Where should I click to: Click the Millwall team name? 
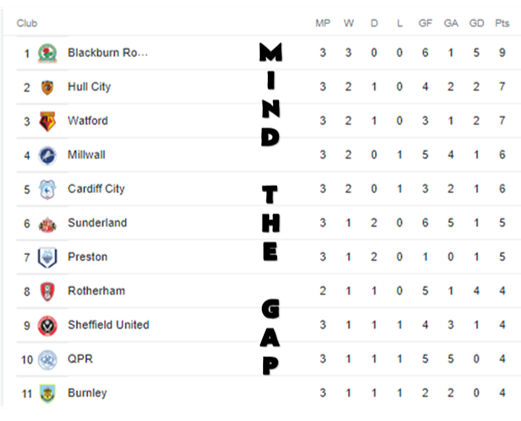coord(86,155)
